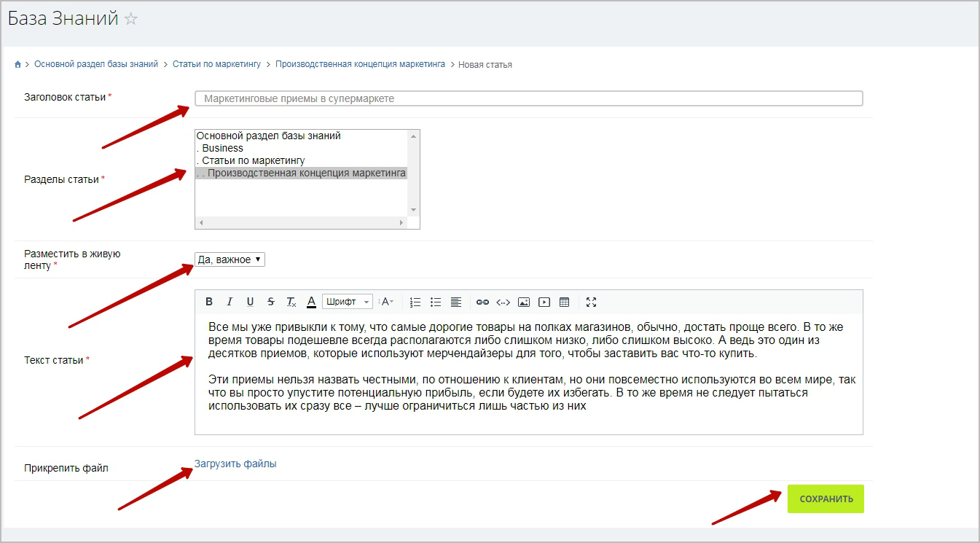Image resolution: width=980 pixels, height=543 pixels.
Task: Open the text color picker
Action: click(311, 302)
